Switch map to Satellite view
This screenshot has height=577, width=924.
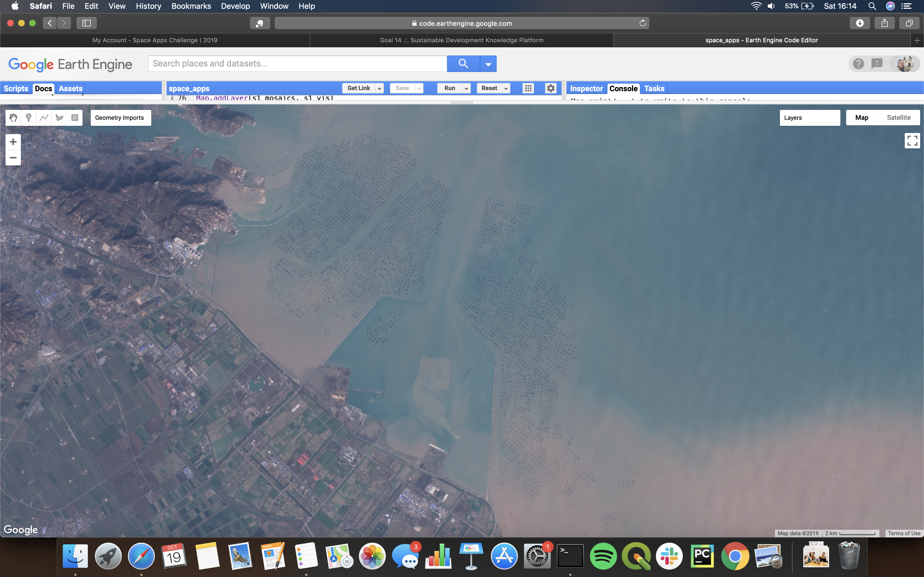click(898, 118)
